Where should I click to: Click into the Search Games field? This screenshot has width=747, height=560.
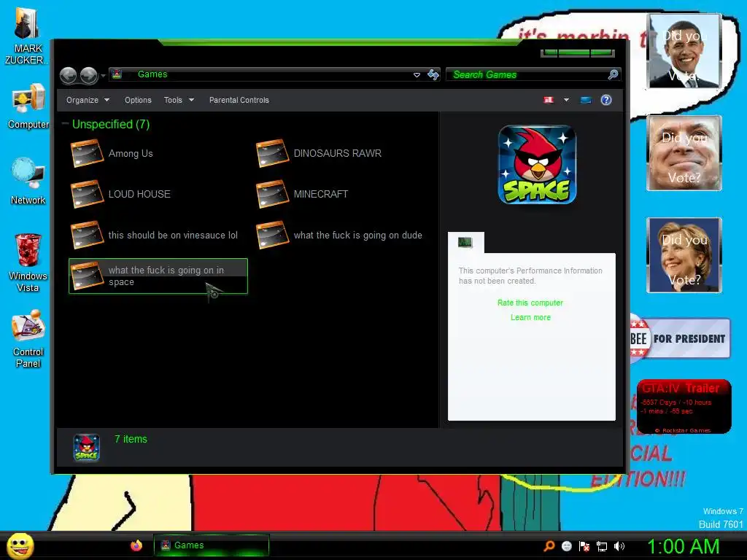coord(527,74)
